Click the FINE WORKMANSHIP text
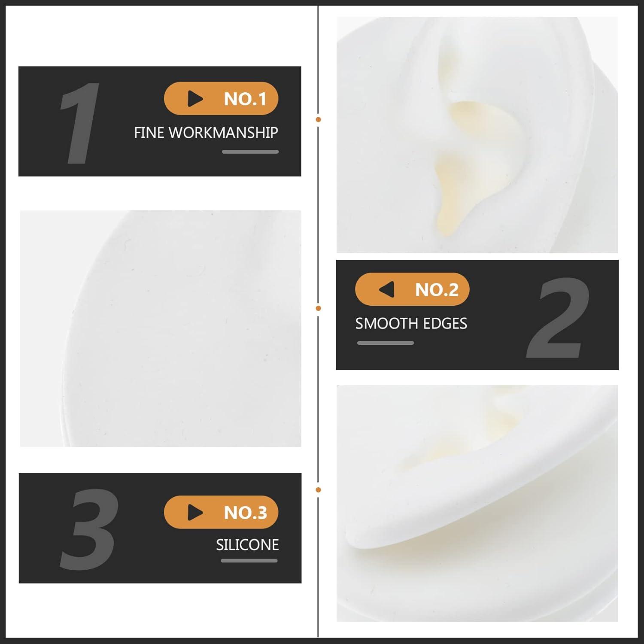 pyautogui.click(x=206, y=133)
